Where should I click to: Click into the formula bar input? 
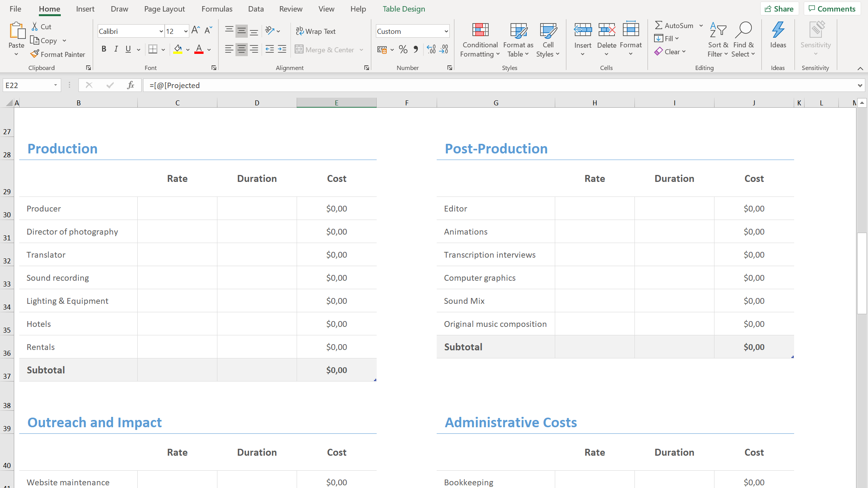[x=498, y=85]
